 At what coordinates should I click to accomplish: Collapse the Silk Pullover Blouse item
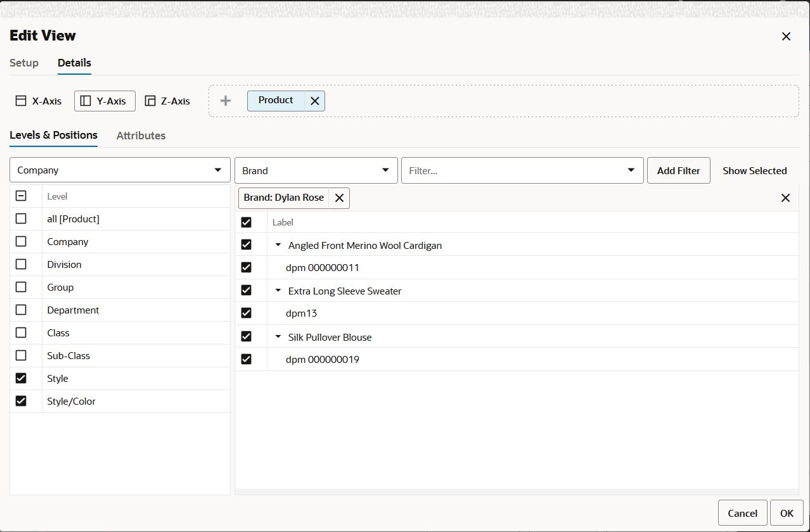tap(278, 336)
